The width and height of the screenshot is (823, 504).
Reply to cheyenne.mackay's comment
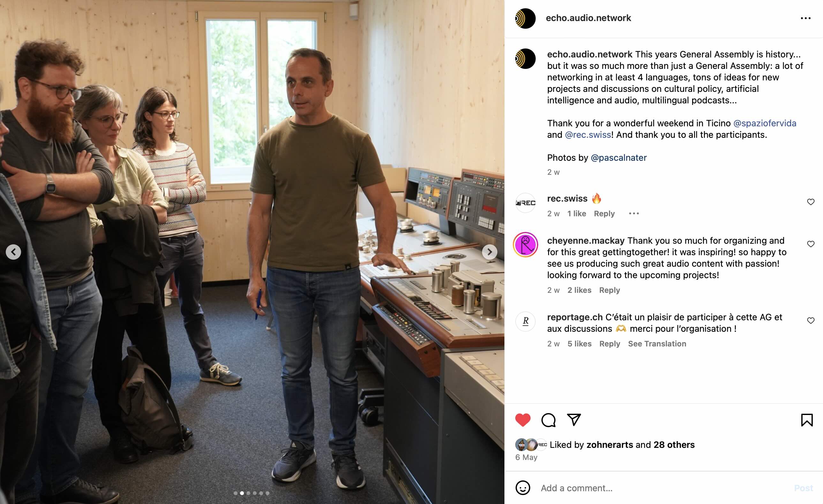609,290
